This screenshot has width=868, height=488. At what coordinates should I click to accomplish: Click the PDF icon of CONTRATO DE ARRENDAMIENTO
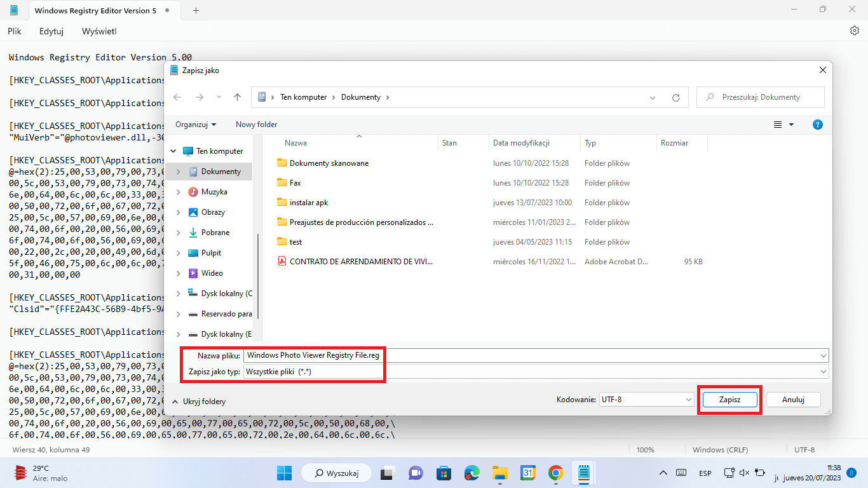tap(282, 262)
